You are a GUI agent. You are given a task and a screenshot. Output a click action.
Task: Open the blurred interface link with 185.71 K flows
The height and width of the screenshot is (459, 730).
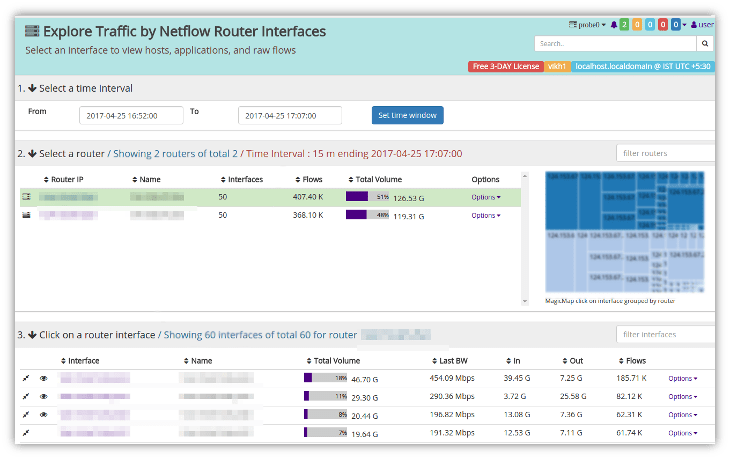(x=95, y=378)
